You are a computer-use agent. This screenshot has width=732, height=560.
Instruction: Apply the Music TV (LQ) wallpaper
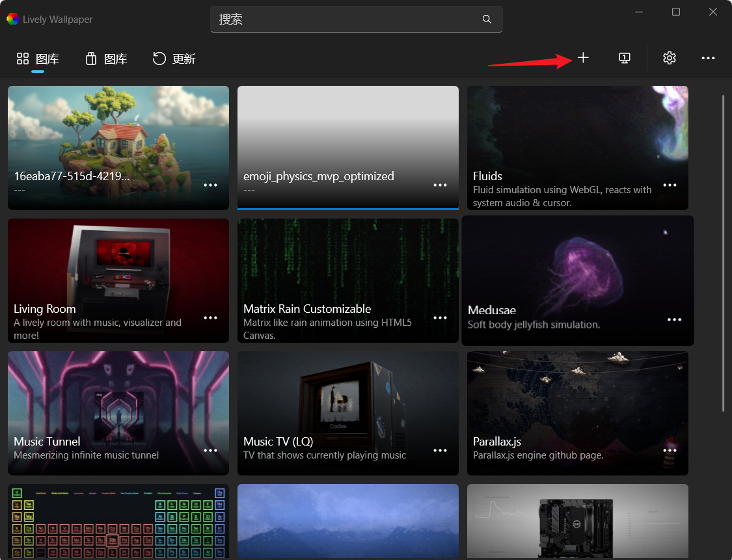[348, 414]
